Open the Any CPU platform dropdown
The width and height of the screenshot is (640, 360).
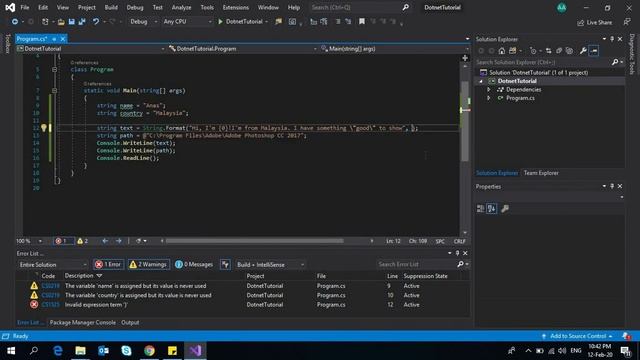coord(187,22)
